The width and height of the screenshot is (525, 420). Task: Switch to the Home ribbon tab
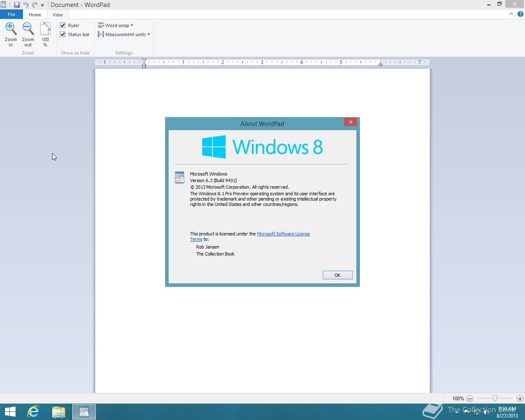click(35, 14)
